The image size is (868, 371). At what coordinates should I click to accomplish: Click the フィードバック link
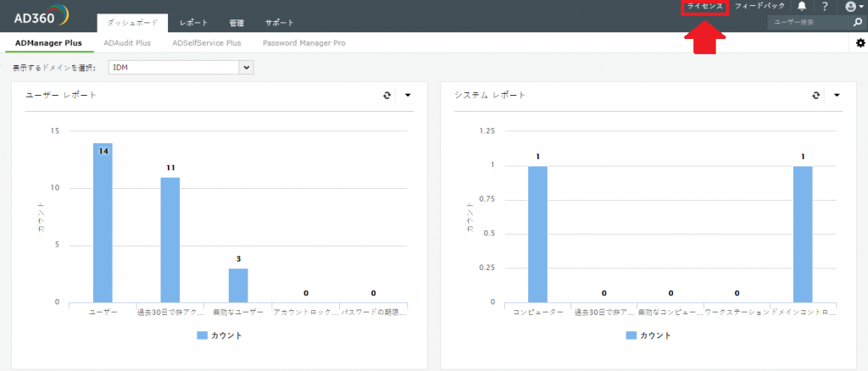pos(759,7)
